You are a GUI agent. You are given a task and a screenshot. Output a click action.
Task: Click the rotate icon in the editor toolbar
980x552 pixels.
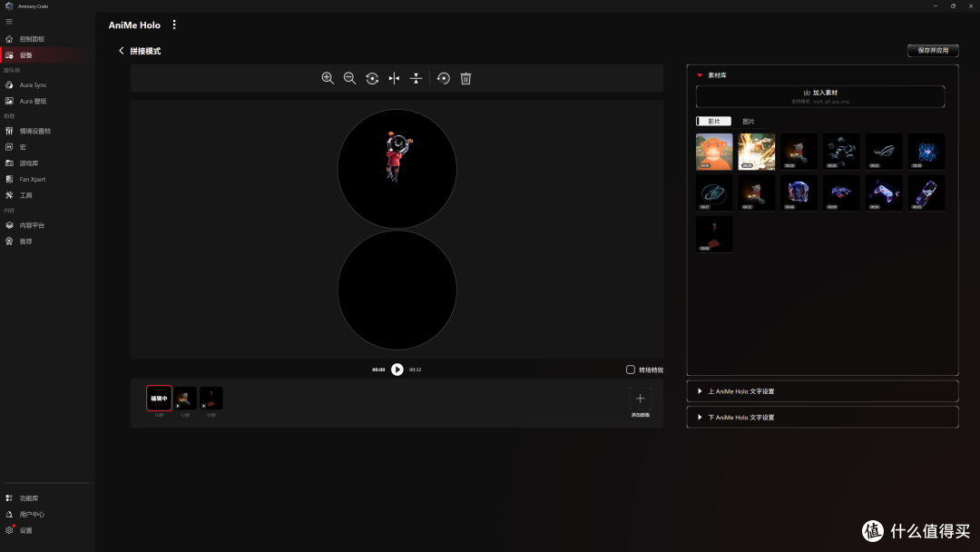point(373,78)
